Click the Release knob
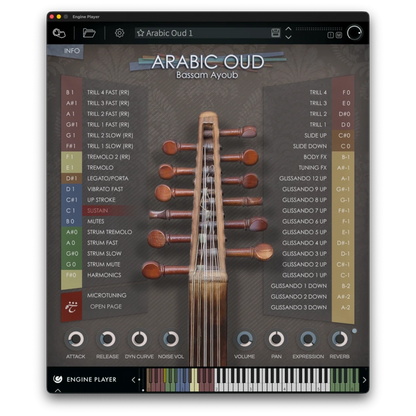Viewport: 416px width, 416px height. (107, 339)
